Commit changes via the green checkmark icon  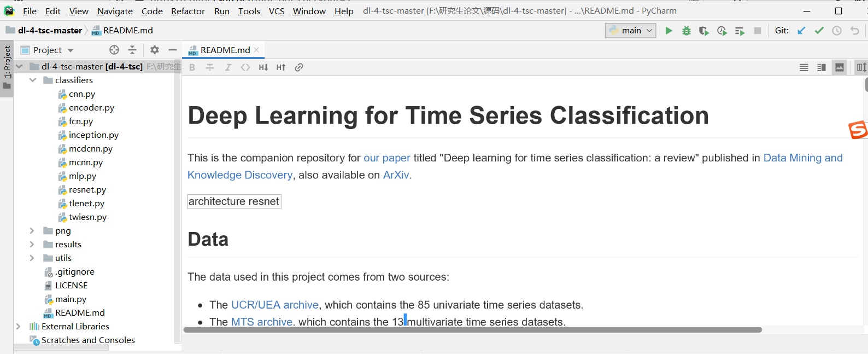tap(819, 30)
